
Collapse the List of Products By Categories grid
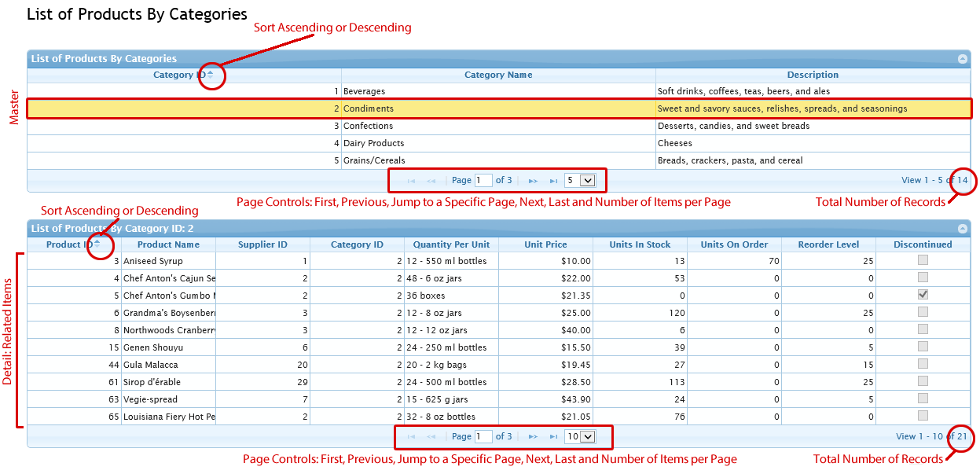pyautogui.click(x=962, y=59)
